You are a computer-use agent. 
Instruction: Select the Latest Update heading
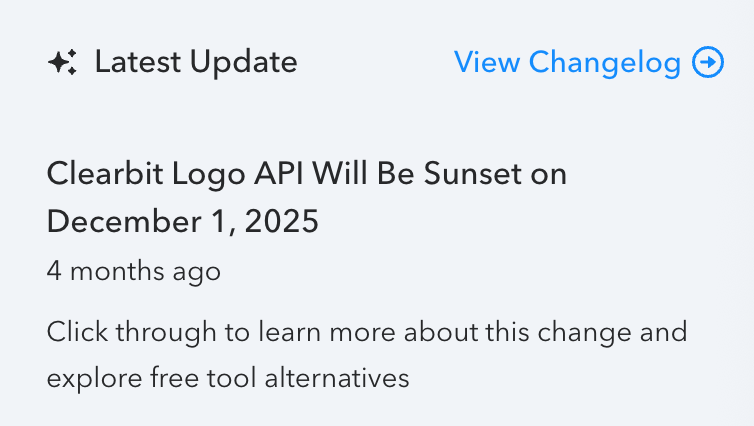[196, 63]
